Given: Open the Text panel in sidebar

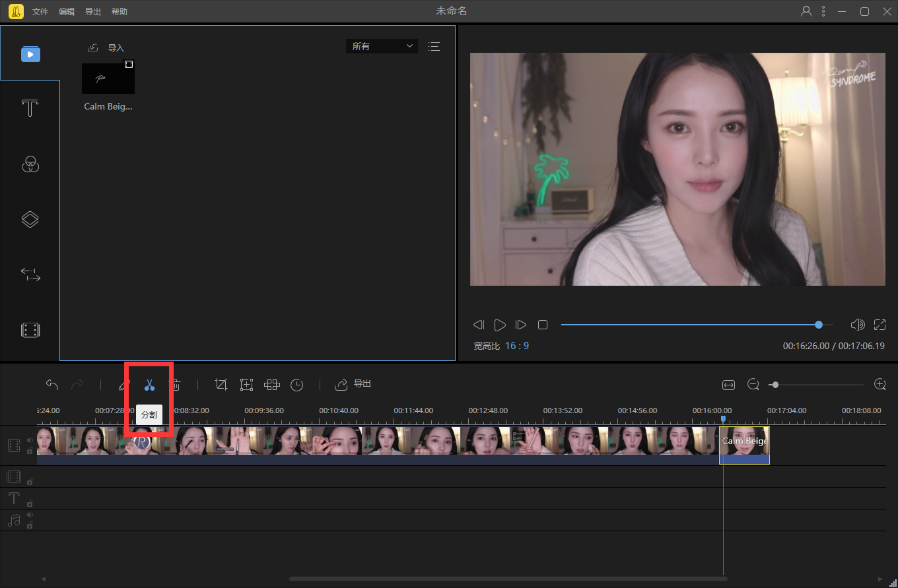Looking at the screenshot, I should coord(30,108).
